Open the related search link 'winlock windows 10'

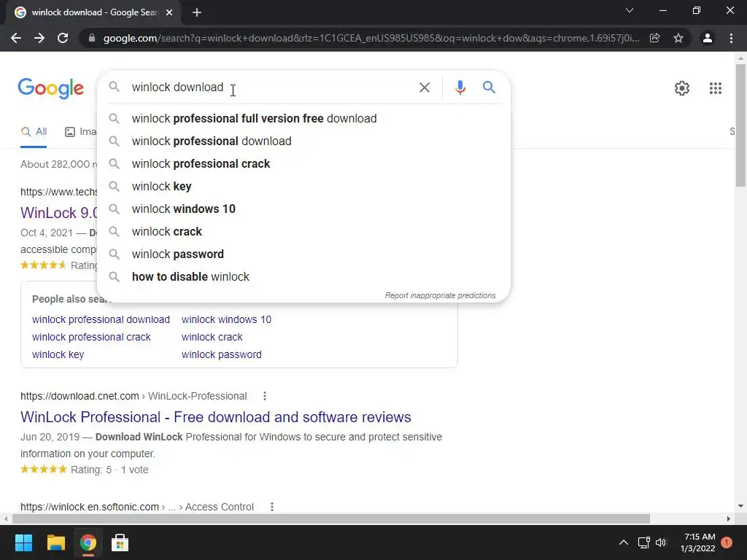226,319
